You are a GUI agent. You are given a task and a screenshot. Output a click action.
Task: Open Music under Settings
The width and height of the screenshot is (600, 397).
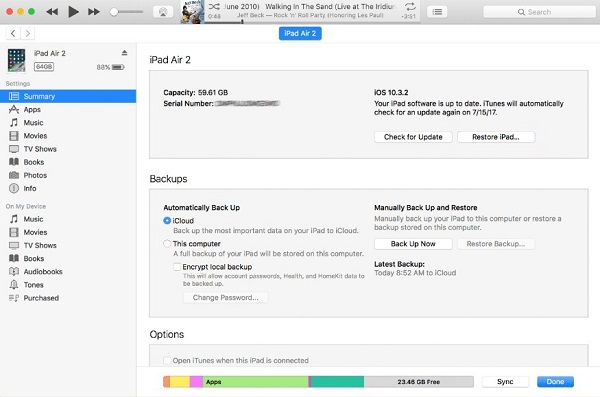[x=68, y=123]
